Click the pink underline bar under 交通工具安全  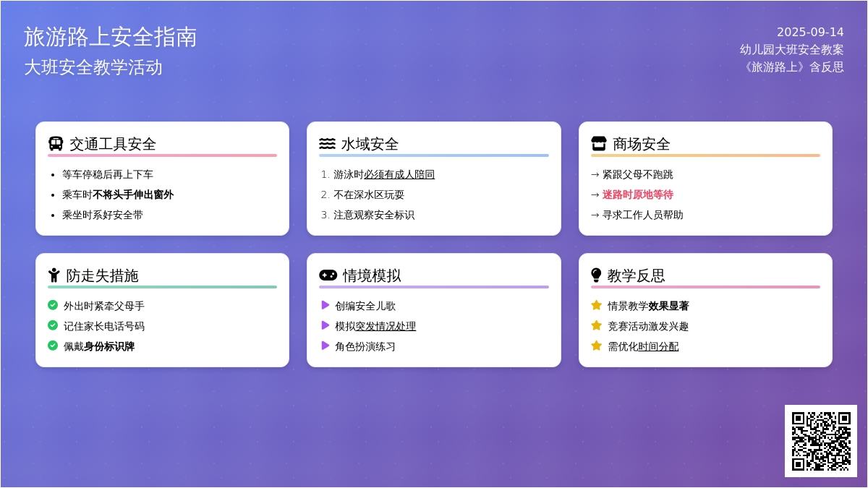162,155
